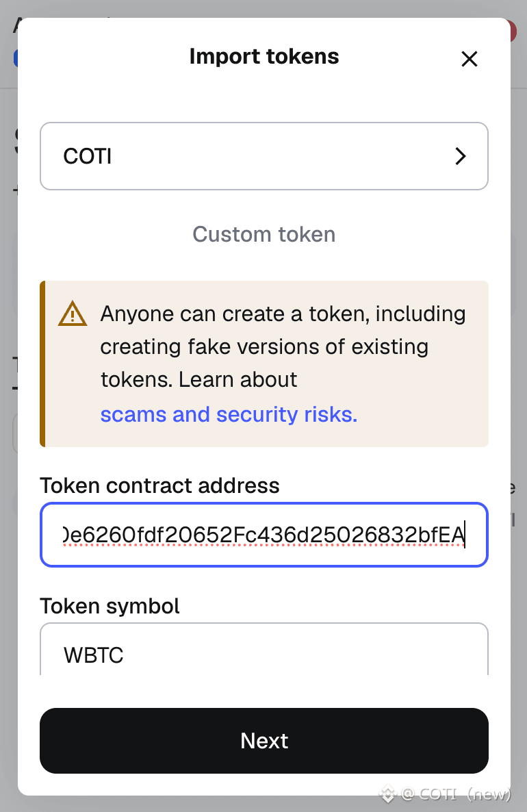
Task: Click the COTI network name text
Action: click(88, 156)
